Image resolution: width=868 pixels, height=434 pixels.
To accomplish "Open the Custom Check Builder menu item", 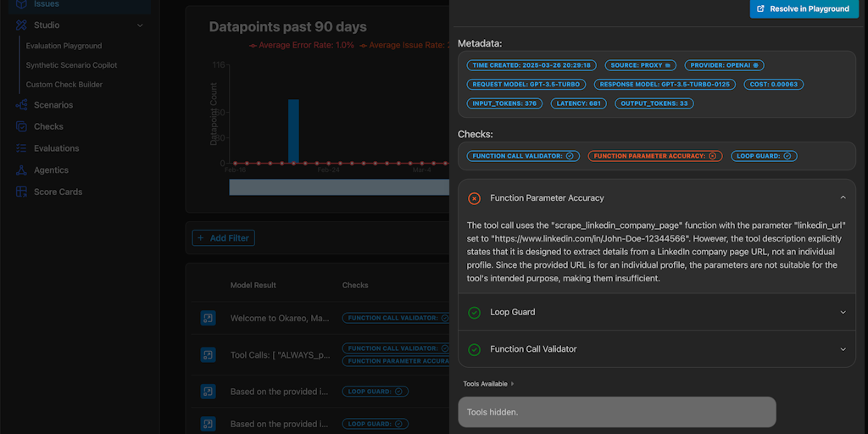I will [x=64, y=85].
